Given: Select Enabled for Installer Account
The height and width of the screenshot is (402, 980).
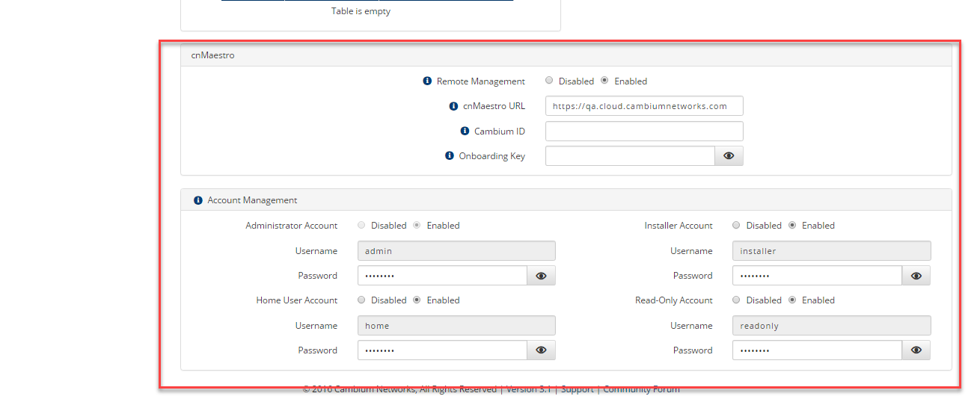Looking at the screenshot, I should coord(792,225).
